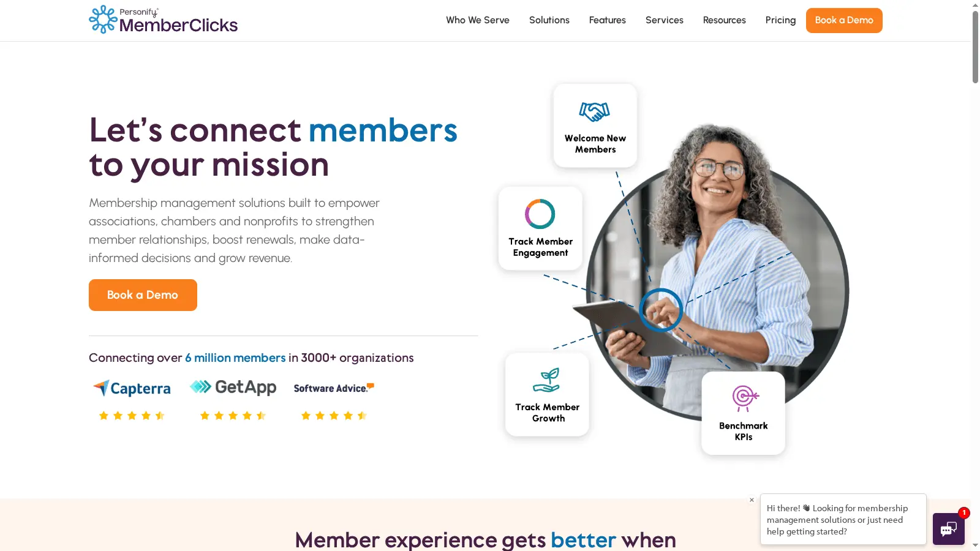Open the Solutions dropdown menu
Image resolution: width=980 pixels, height=551 pixels.
click(x=549, y=20)
